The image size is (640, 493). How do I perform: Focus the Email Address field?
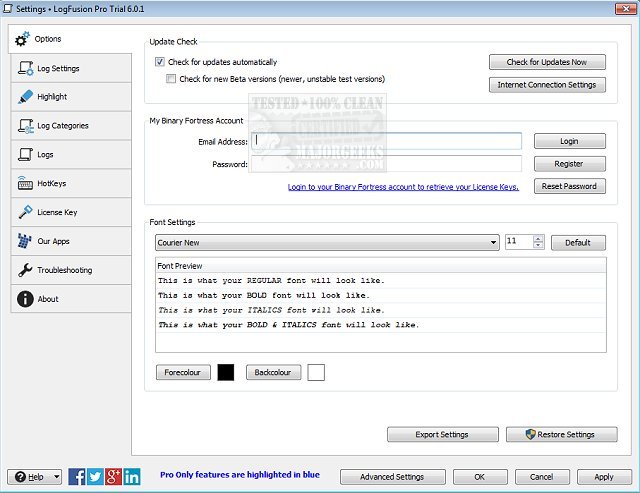(387, 141)
